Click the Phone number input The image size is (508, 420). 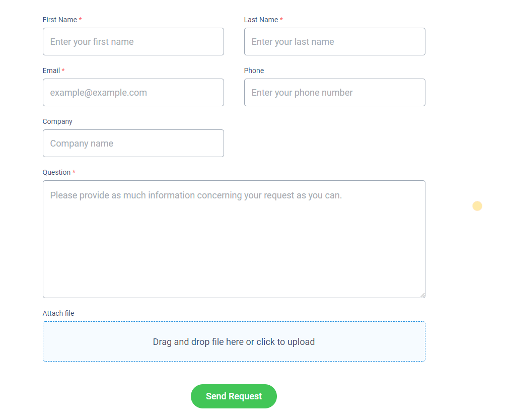click(x=334, y=93)
